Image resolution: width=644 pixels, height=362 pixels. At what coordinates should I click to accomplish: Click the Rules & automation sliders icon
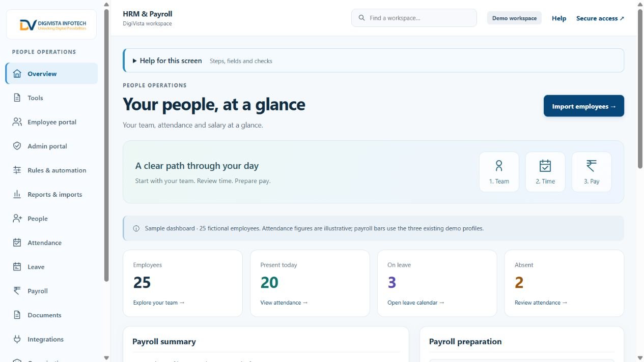pyautogui.click(x=17, y=170)
